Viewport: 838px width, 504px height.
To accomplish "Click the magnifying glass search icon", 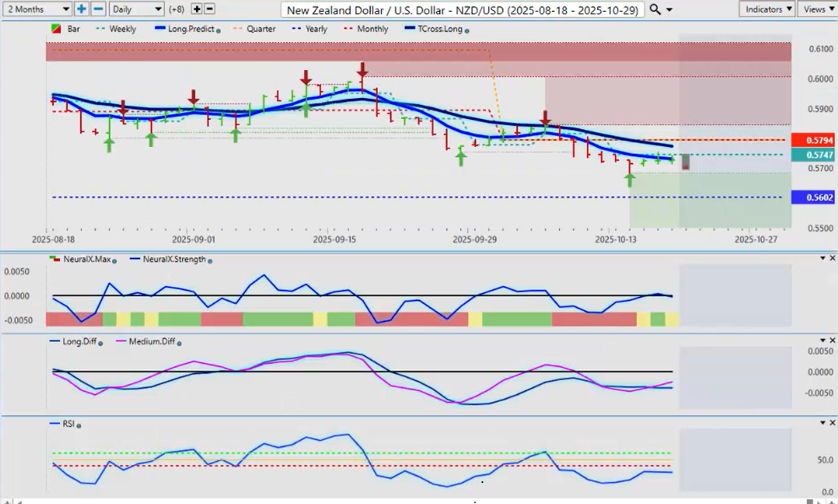I will 656,9.
